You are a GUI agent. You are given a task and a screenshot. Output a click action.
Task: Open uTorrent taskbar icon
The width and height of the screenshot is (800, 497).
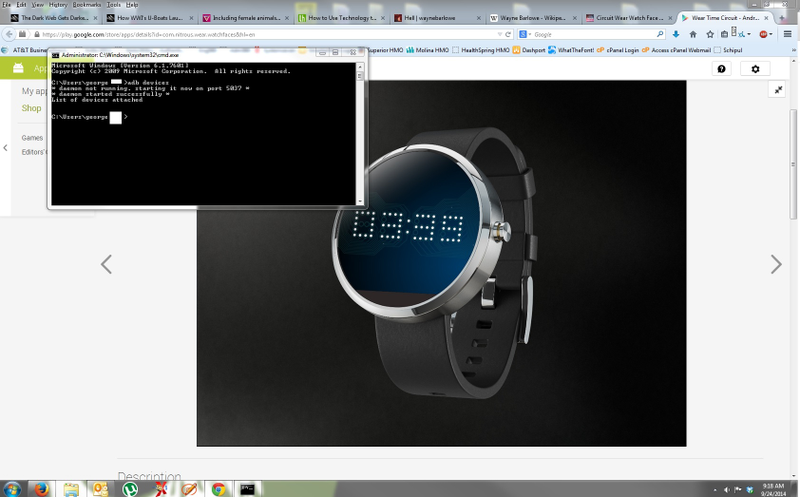(x=130, y=489)
